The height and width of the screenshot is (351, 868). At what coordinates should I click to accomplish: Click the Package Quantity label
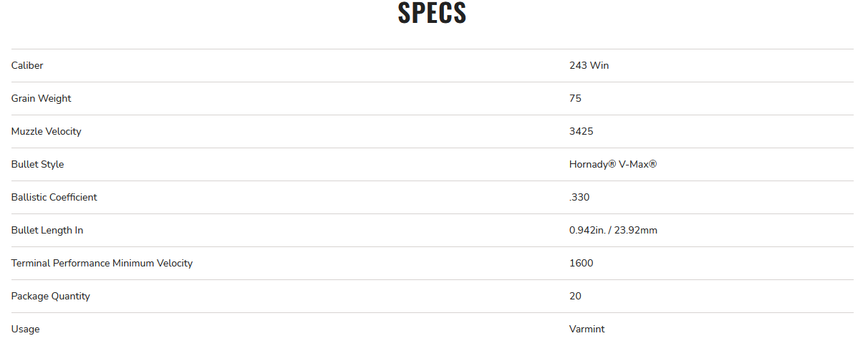tap(50, 296)
